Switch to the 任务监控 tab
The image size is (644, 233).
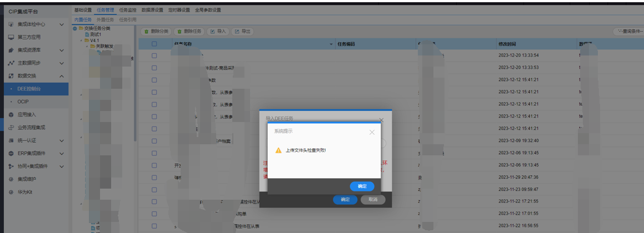tap(127, 10)
